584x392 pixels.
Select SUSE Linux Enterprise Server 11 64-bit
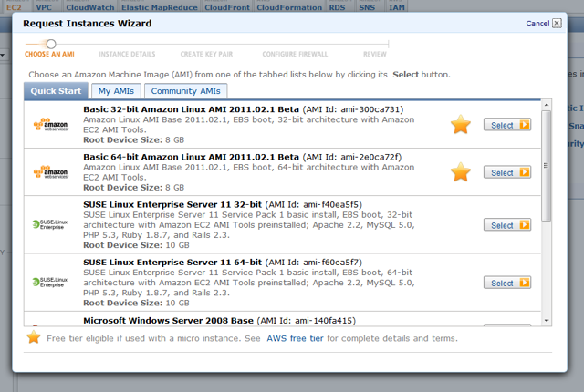pyautogui.click(x=507, y=283)
